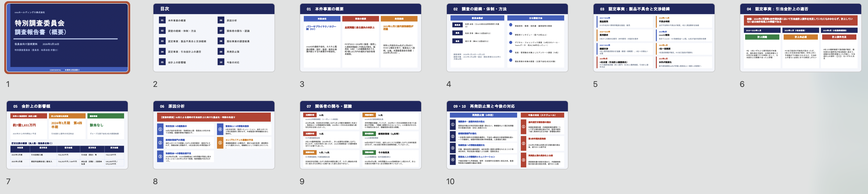Click slide 03 認定事実:製品不具合と交渉経緯

tap(654, 37)
